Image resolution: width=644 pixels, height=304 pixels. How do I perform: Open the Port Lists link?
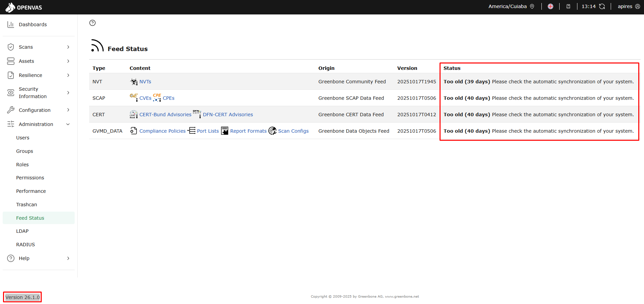207,131
